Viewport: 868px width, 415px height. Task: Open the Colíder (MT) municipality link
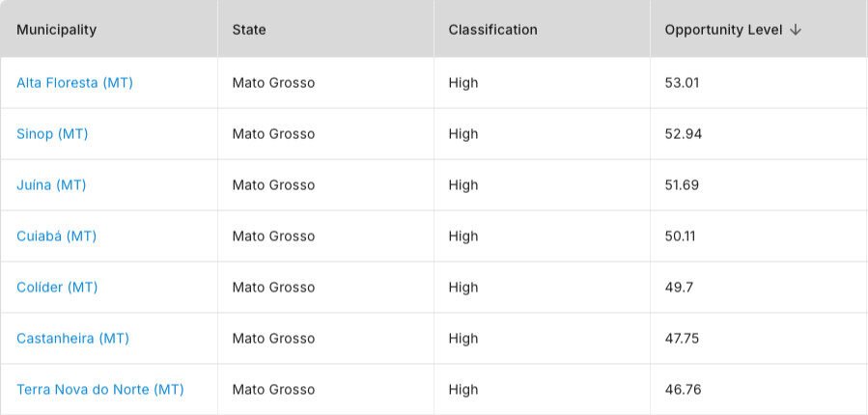click(x=57, y=288)
